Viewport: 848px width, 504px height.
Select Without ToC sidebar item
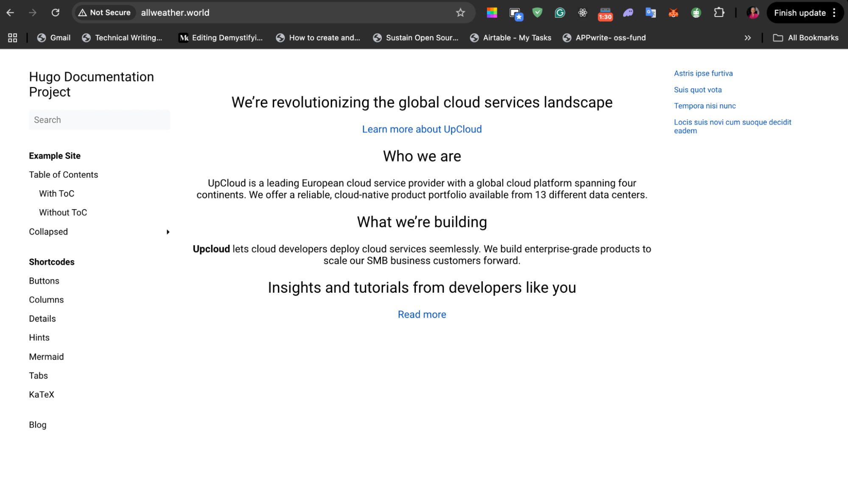[63, 213]
